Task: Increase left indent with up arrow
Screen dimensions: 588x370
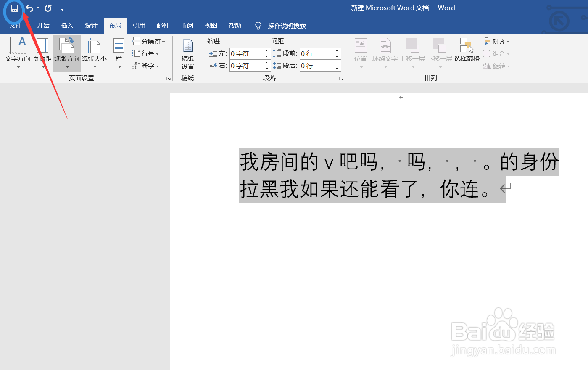Action: [267, 51]
